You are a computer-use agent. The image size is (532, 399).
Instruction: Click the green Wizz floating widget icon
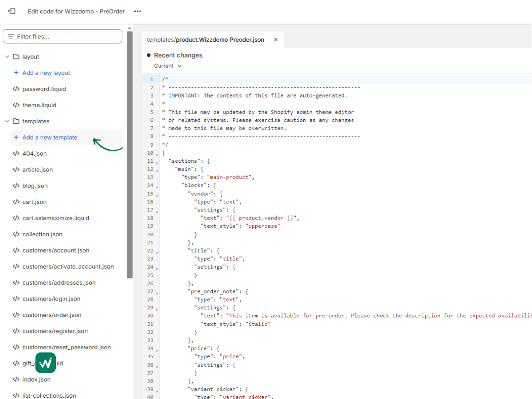[45, 363]
